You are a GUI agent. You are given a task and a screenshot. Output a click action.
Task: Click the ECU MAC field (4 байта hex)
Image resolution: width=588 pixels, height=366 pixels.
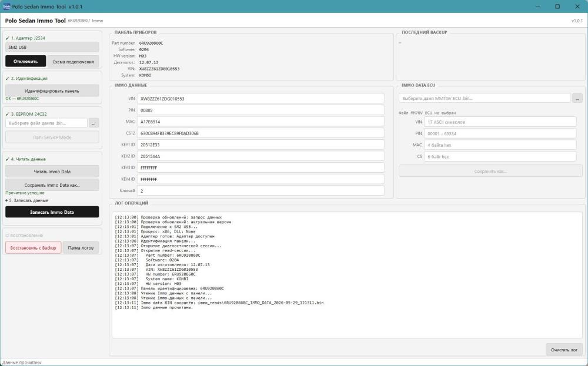point(500,145)
